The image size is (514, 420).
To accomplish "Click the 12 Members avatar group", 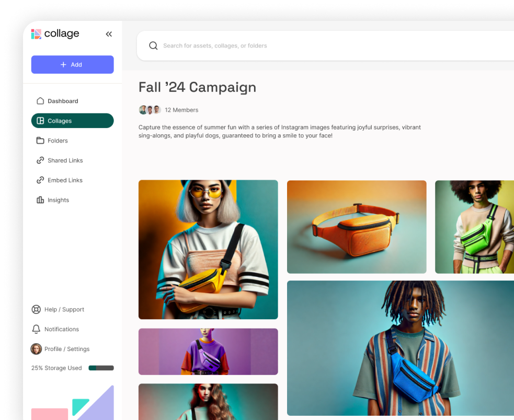I will coord(150,110).
